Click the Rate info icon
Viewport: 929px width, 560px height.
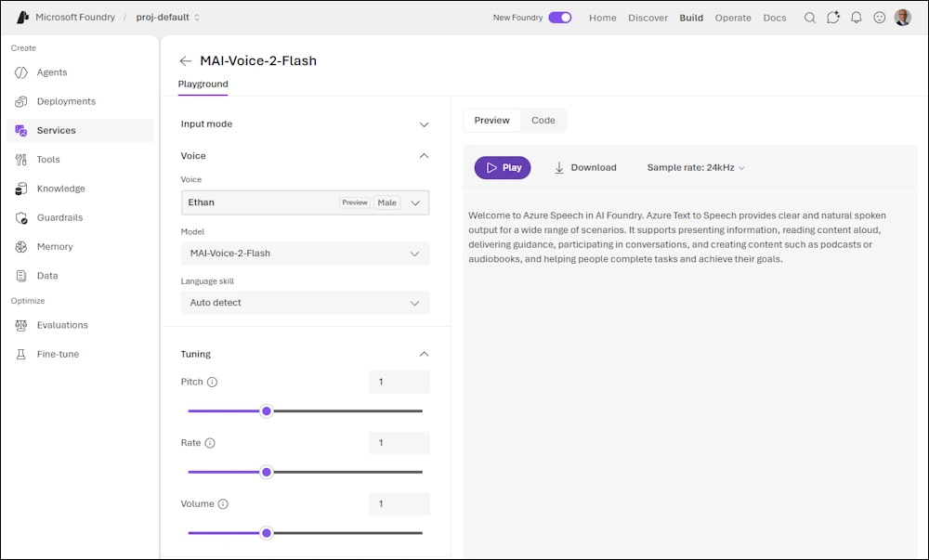(210, 443)
